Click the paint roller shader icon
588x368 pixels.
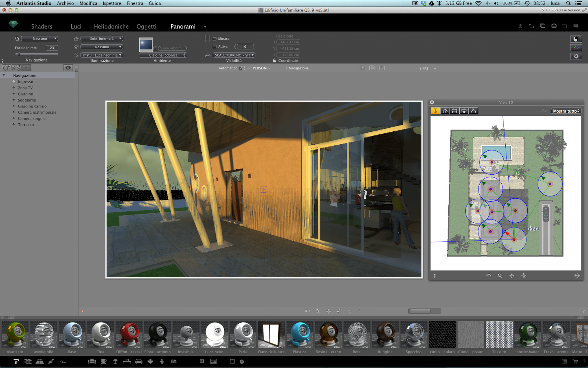tap(16, 361)
